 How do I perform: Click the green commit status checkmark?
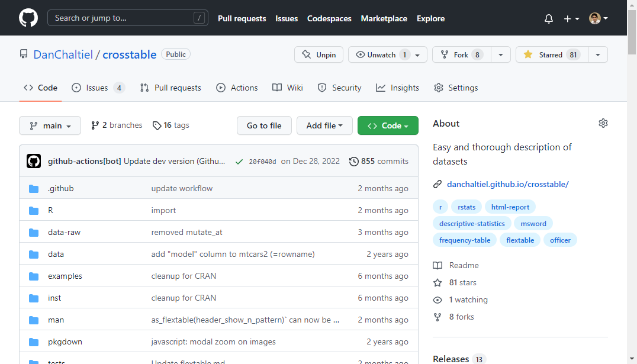point(239,161)
